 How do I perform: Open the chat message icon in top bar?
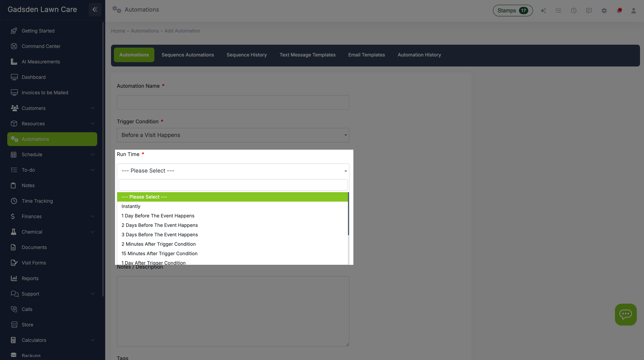589,11
